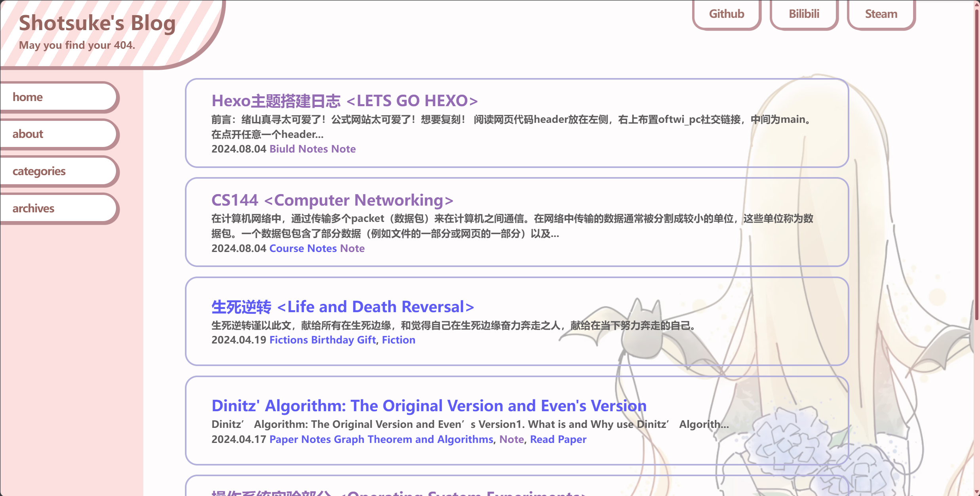Image resolution: width=980 pixels, height=496 pixels.
Task: Open the CS144 Computer Networking article
Action: (332, 200)
